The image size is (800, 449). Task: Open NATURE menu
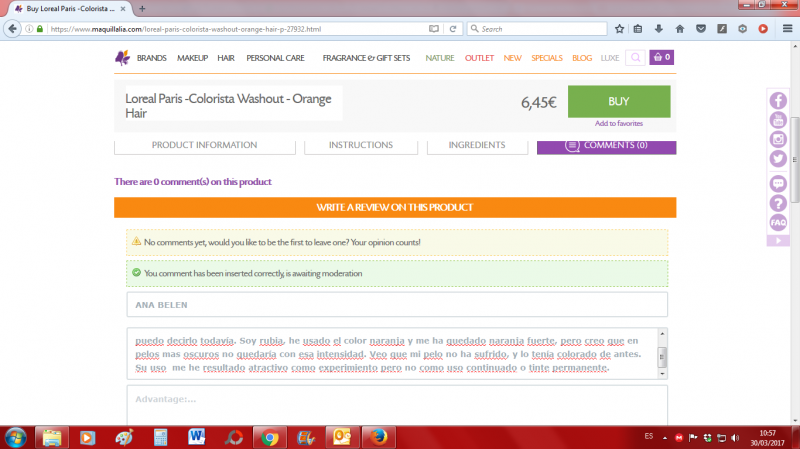tap(440, 58)
